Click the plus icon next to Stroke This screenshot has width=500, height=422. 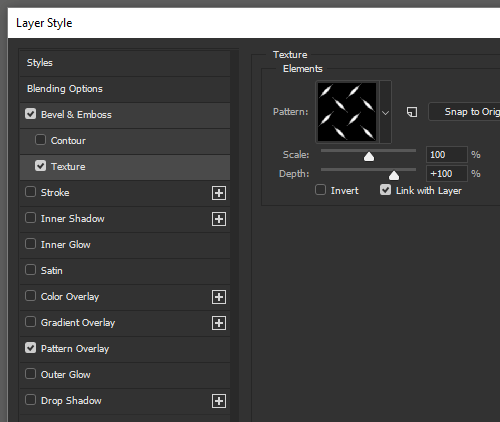click(219, 193)
